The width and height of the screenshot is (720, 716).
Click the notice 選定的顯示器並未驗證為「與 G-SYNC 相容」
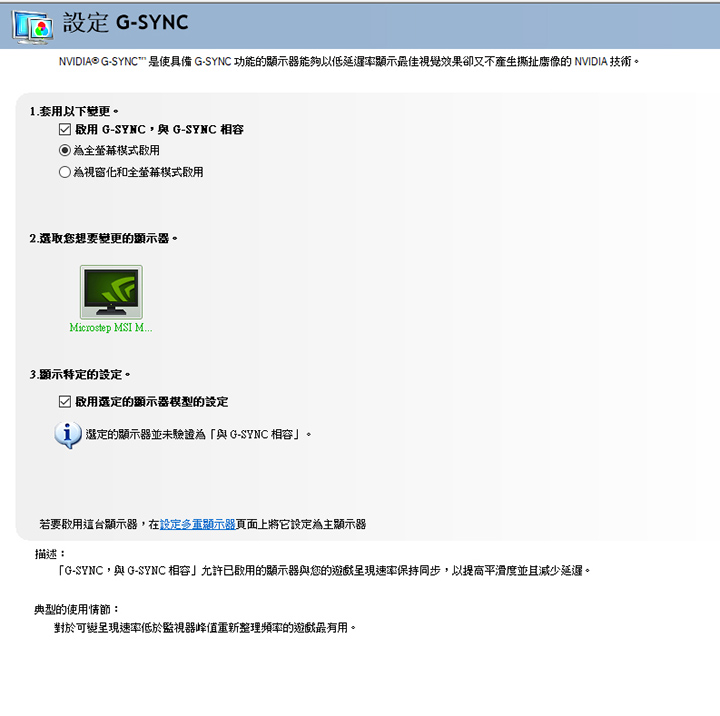[198, 434]
